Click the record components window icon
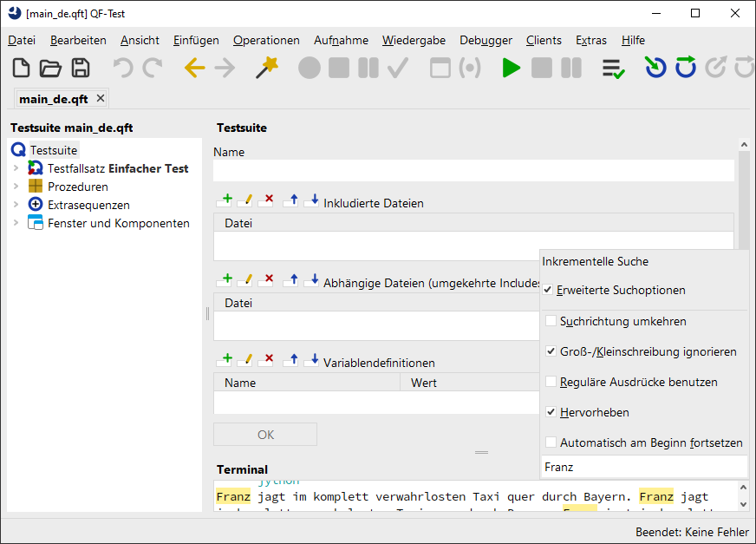Viewport: 756px width, 544px height. pyautogui.click(x=440, y=68)
